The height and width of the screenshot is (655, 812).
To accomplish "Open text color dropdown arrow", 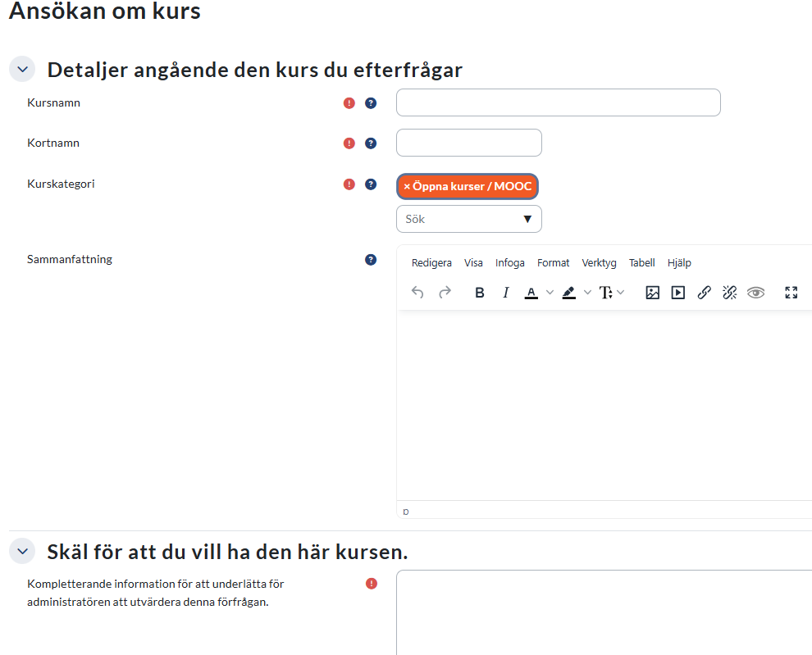I will point(550,293).
